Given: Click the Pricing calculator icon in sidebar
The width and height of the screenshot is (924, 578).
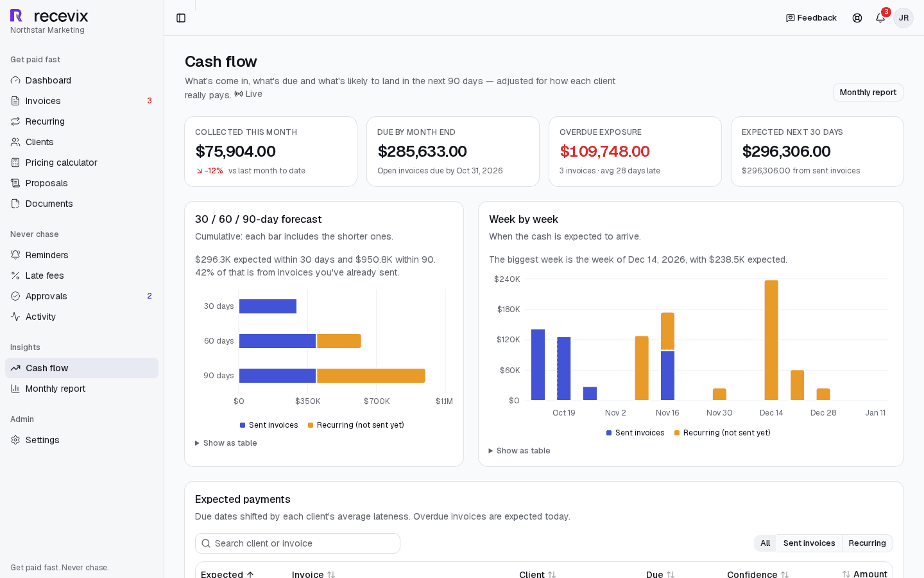Looking at the screenshot, I should (x=15, y=162).
